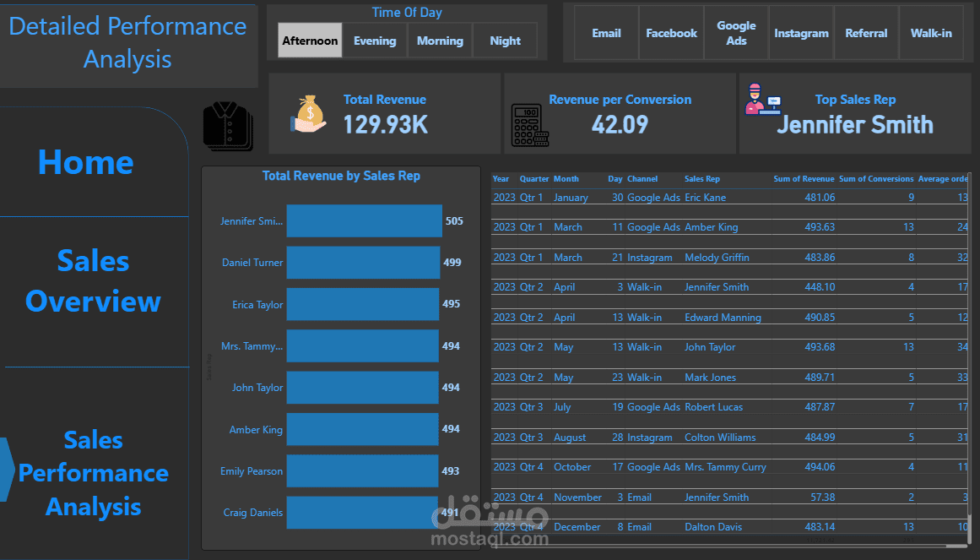This screenshot has width=980, height=560.
Task: Click the 505 bar data label
Action: coord(454,220)
